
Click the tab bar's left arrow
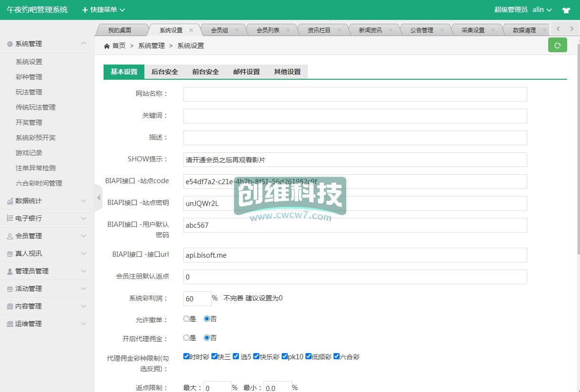[x=558, y=29]
